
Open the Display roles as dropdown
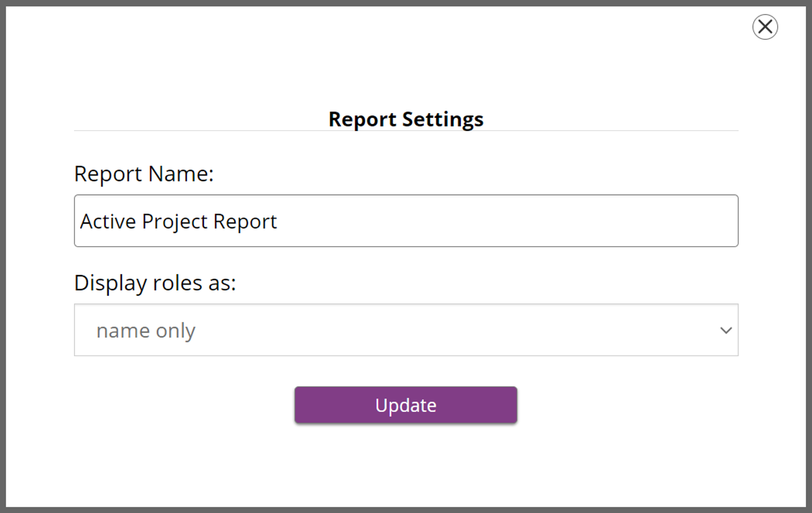(406, 330)
